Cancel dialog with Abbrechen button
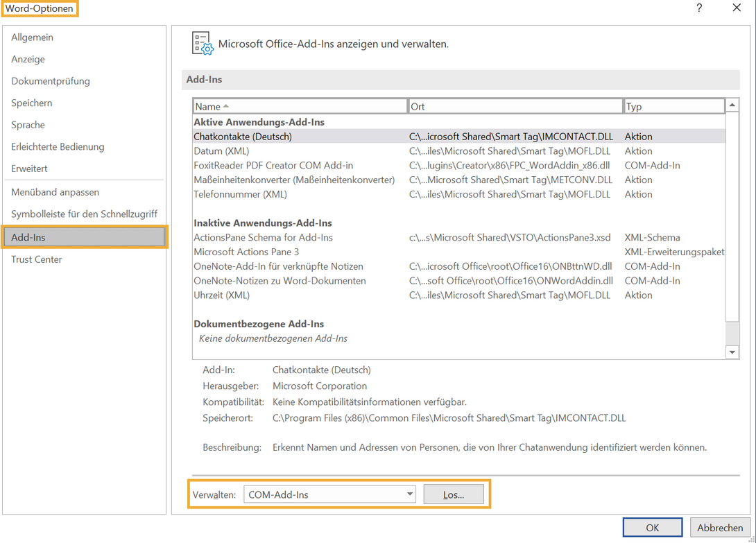The height and width of the screenshot is (543, 756). 720,528
